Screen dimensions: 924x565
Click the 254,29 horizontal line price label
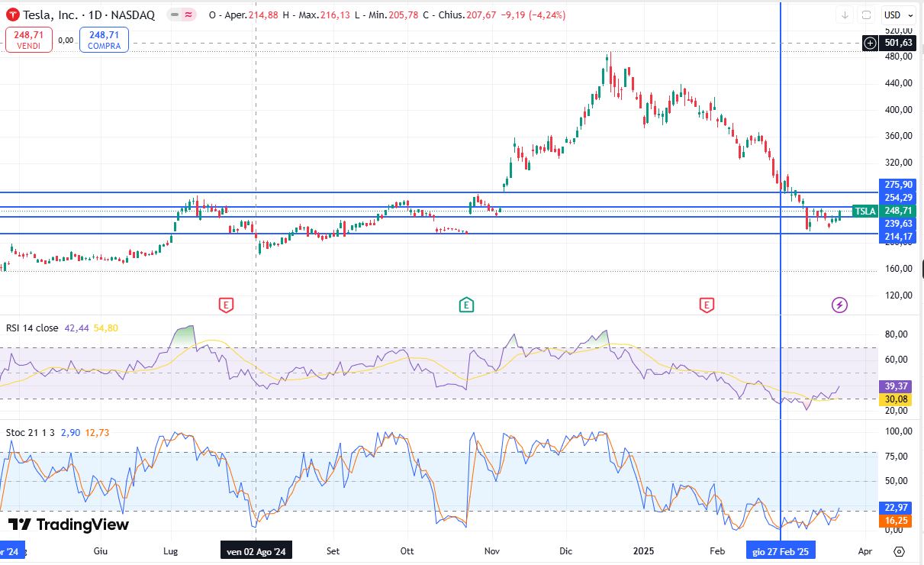(x=899, y=198)
